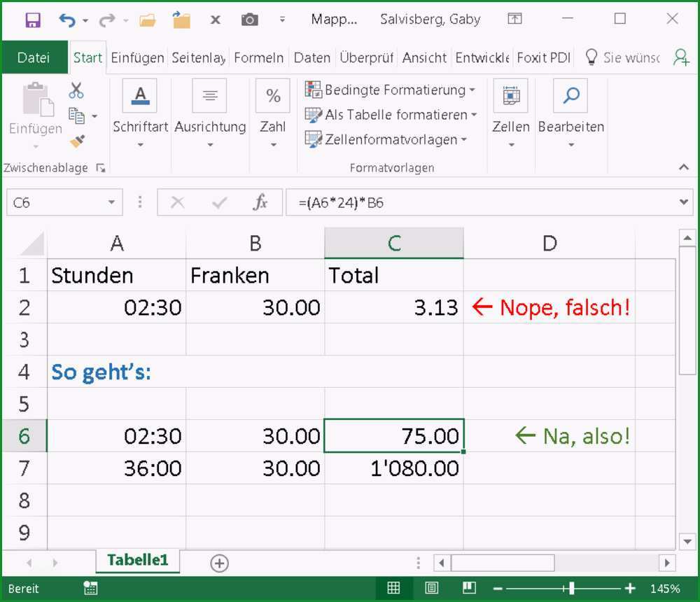Copy selection with the copy icon
700x602 pixels.
76,116
